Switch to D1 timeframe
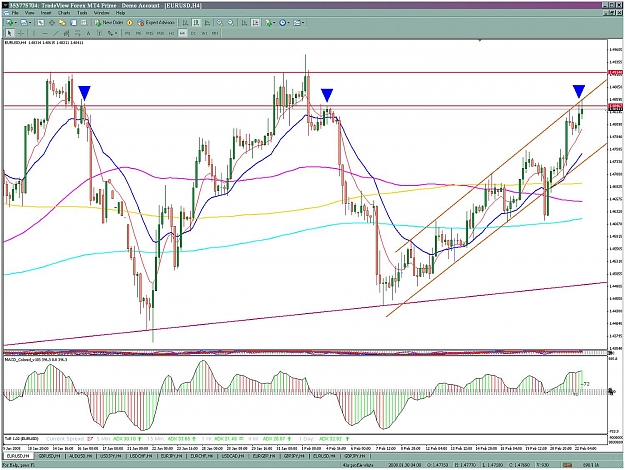Image resolution: width=625 pixels, height=470 pixels. tap(193, 33)
